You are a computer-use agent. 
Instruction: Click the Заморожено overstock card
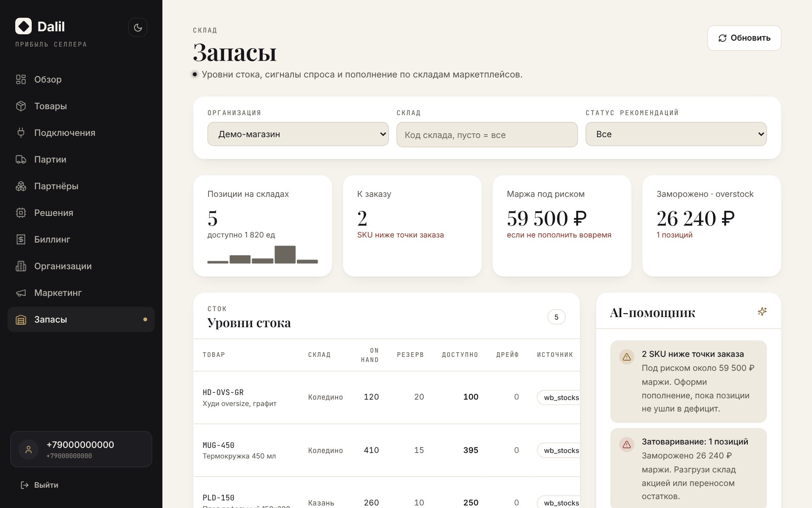[x=712, y=226]
